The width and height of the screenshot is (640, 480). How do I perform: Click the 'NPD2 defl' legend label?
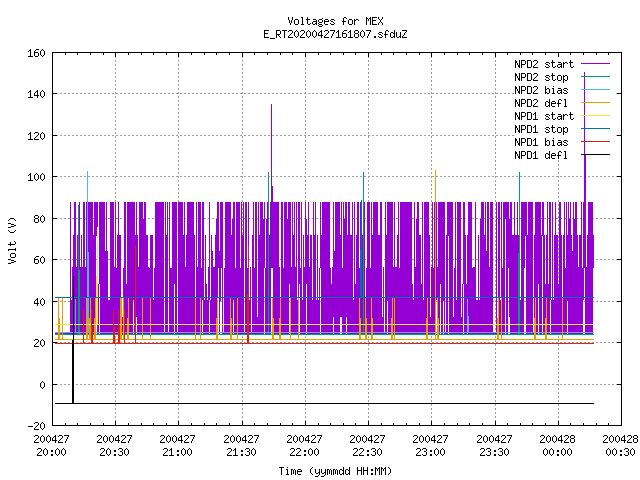[541, 103]
